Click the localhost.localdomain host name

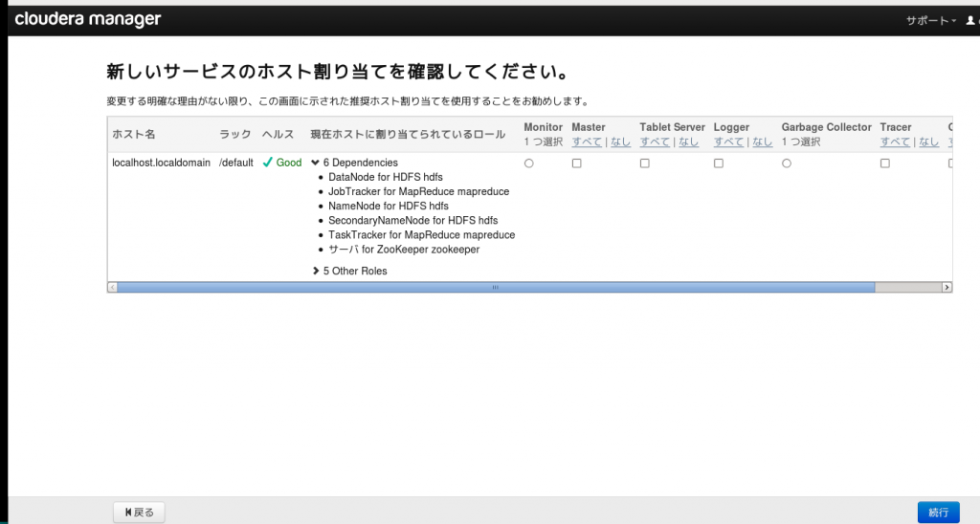(161, 163)
